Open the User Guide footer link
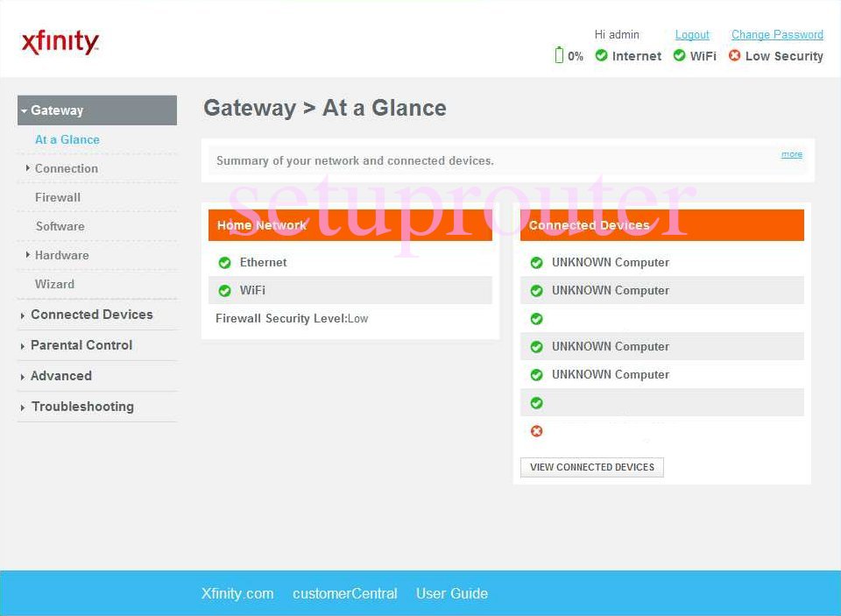The image size is (841, 616). (452, 593)
